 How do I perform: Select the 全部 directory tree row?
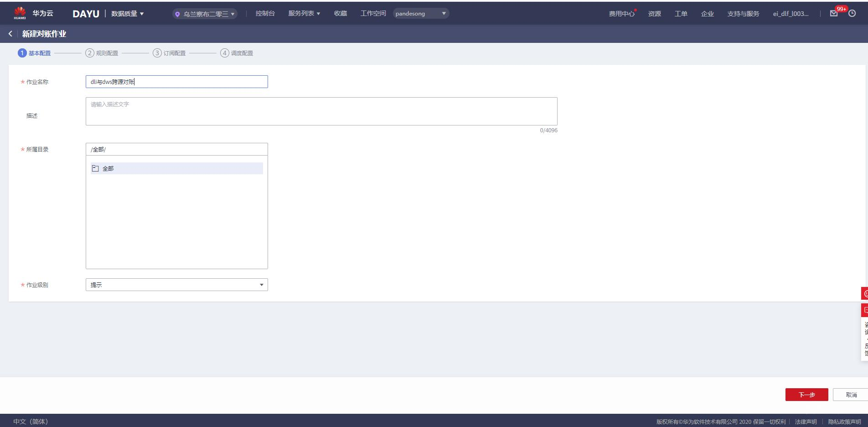click(177, 168)
